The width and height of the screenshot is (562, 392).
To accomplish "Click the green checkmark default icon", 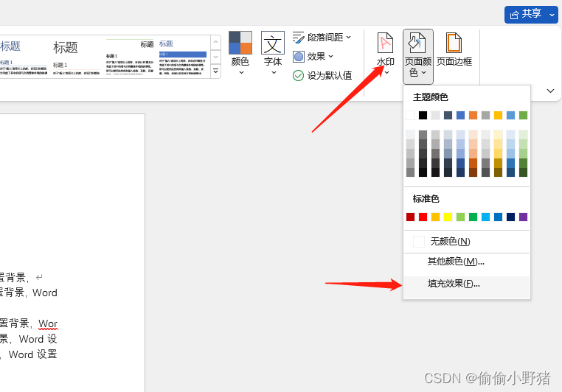I will (298, 76).
